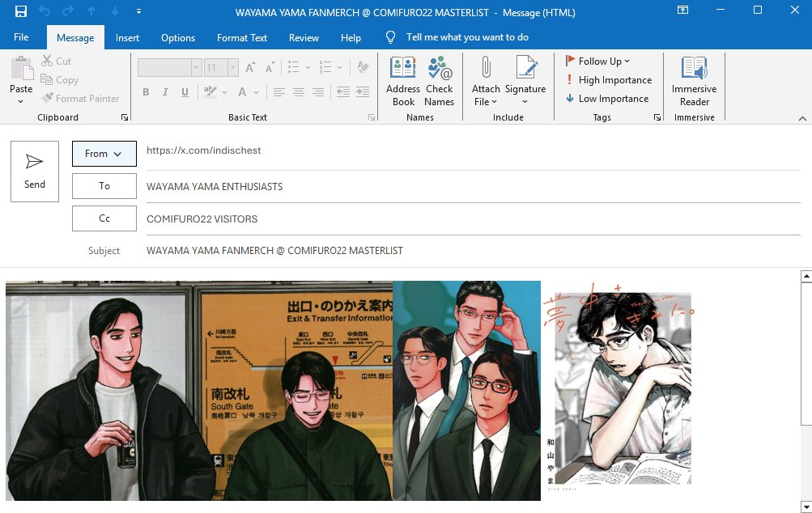Click the Numbering list icon
The width and height of the screenshot is (812, 513).
tap(325, 67)
